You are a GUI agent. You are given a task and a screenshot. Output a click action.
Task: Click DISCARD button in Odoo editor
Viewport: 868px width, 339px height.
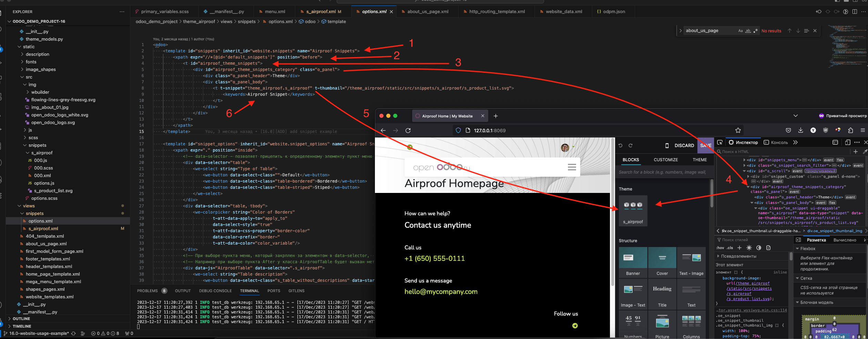684,145
